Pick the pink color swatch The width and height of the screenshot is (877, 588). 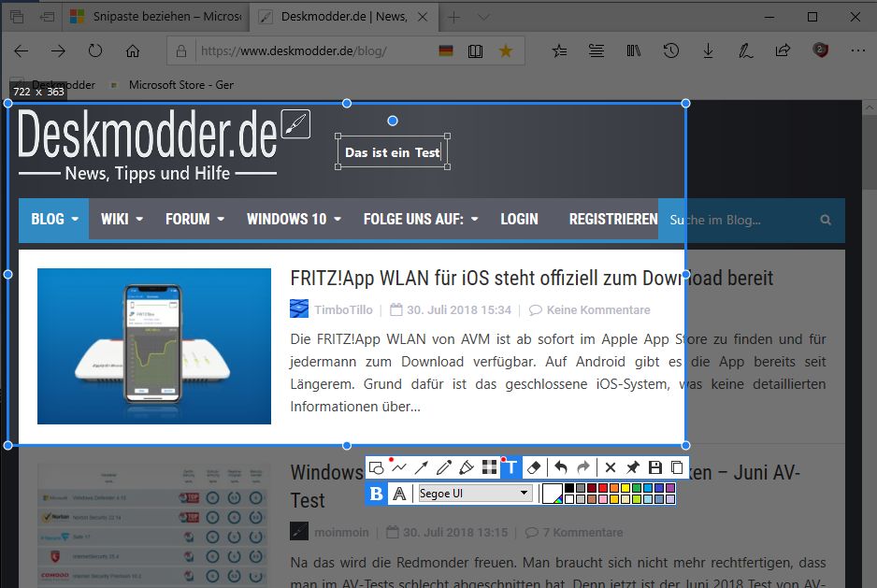[603, 499]
